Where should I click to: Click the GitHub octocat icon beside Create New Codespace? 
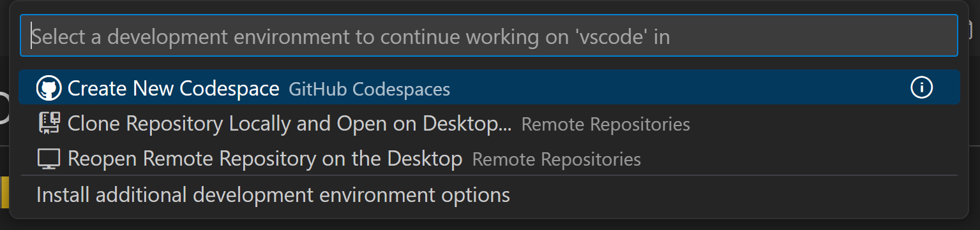pos(49,89)
